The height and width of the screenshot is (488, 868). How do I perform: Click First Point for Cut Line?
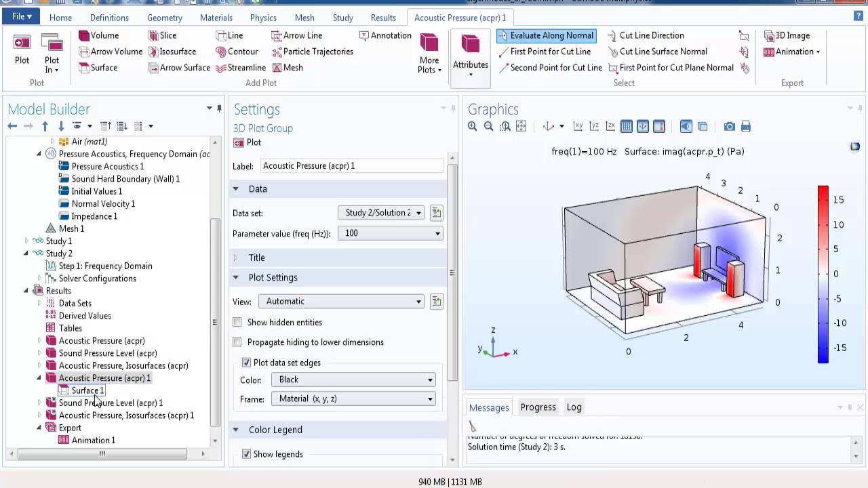tap(545, 52)
